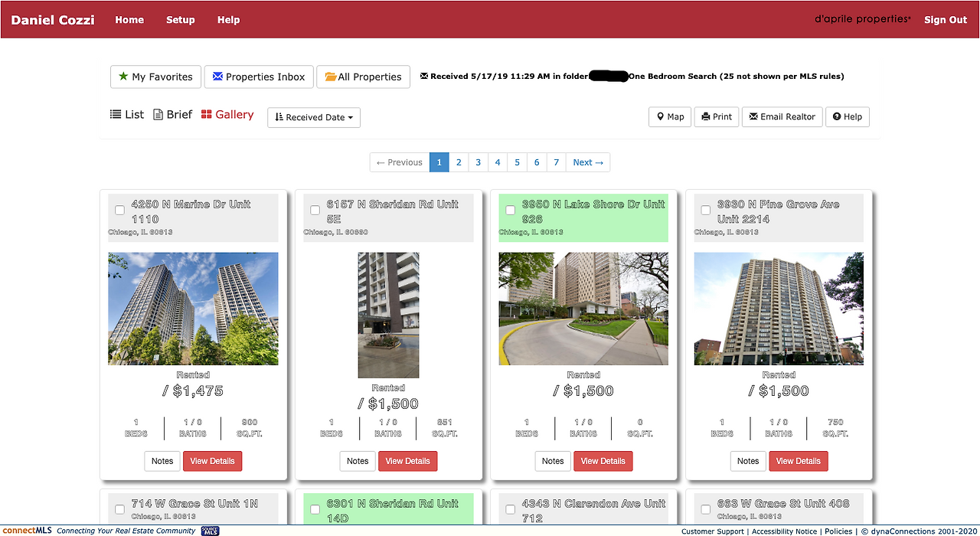The height and width of the screenshot is (536, 980).
Task: Switch to List view
Action: coord(127,115)
